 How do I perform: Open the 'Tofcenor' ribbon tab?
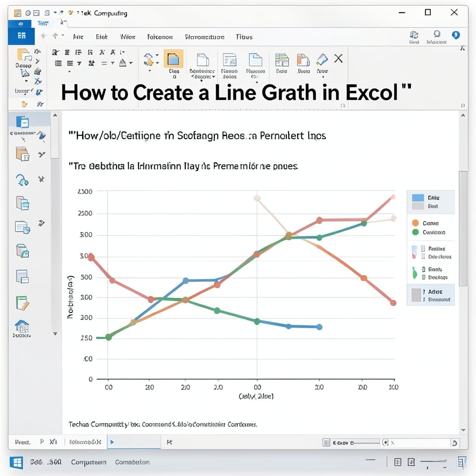pyautogui.click(x=160, y=37)
